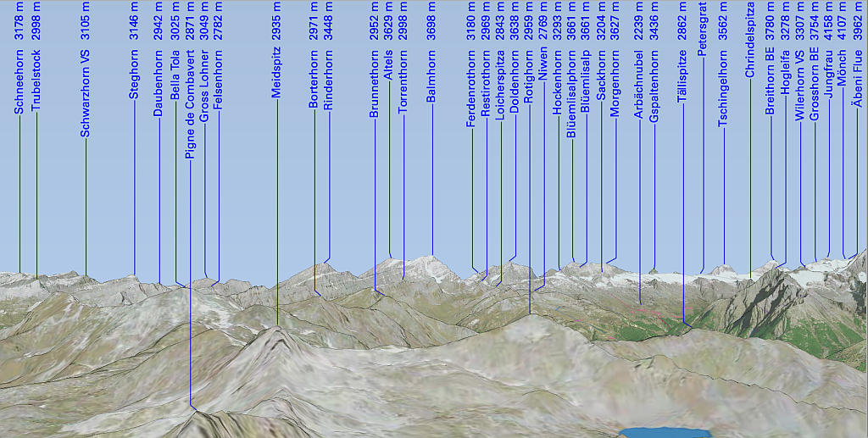Screen dimensions: 868x438
Task: Select the Trubelstock peak label
Action: (36, 80)
